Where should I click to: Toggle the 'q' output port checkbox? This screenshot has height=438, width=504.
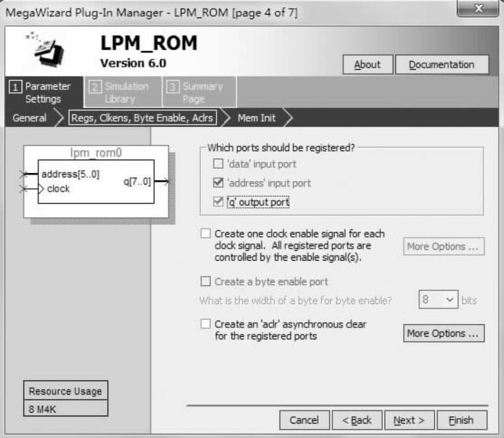click(x=218, y=202)
